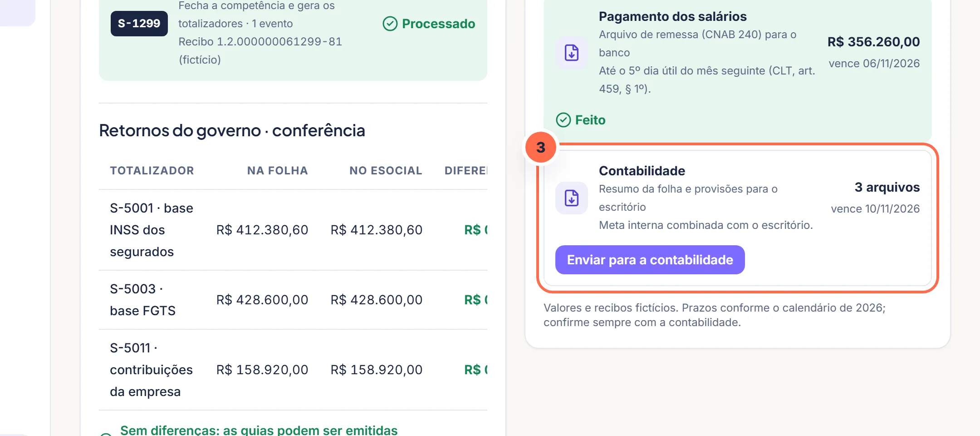Screen dimensions: 980x436
Task: Click the file download icon beside Contabilidade
Action: click(572, 198)
